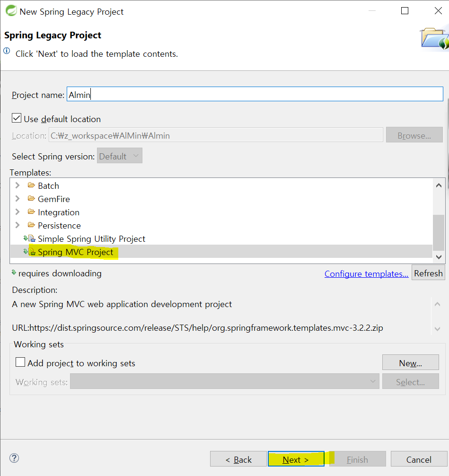449x476 pixels.
Task: Maximize the New Spring Legacy Project window
Action: [405, 11]
